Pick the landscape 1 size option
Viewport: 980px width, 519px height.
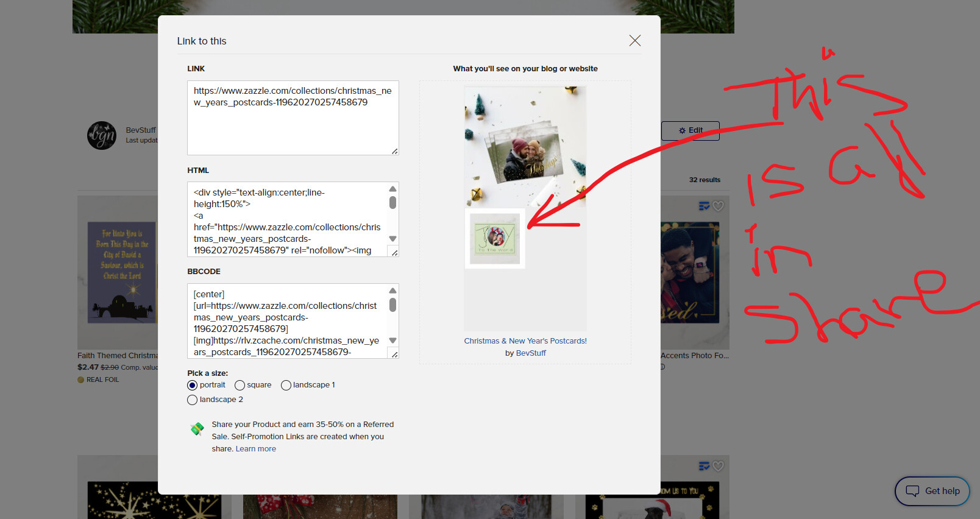[x=286, y=385]
